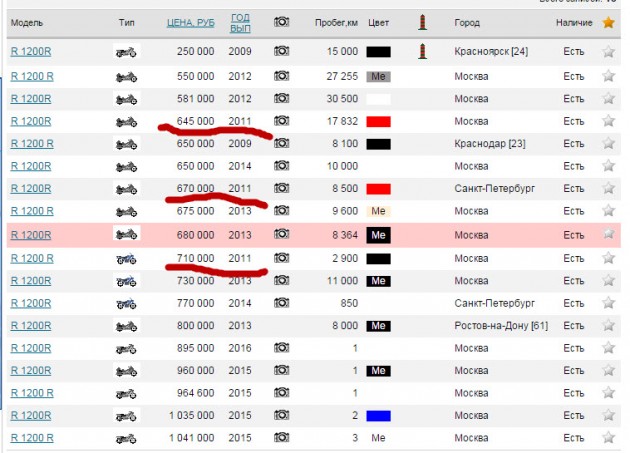Toggle the favorite star for the 250 000 listing
The height and width of the screenshot is (453, 630).
pyautogui.click(x=608, y=51)
